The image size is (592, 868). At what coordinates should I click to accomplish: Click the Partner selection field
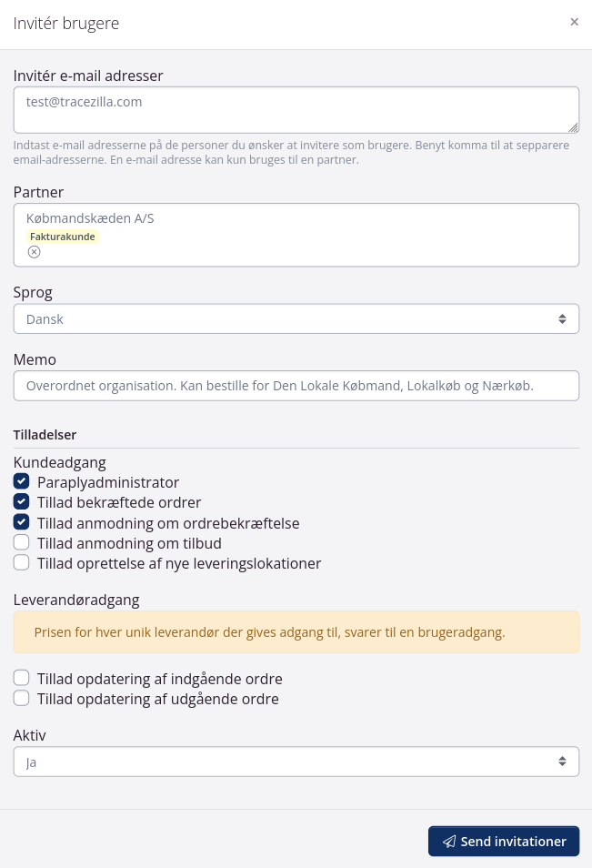[x=364, y=235]
